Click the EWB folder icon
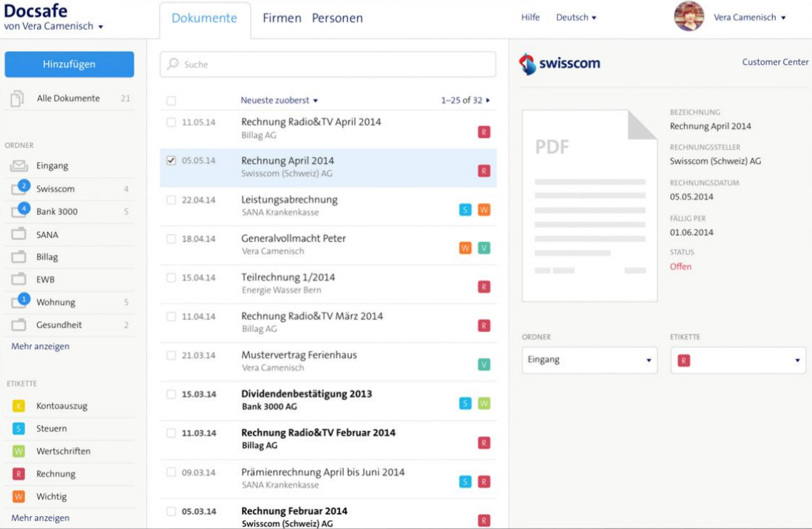Image resolution: width=812 pixels, height=529 pixels. tap(19, 279)
